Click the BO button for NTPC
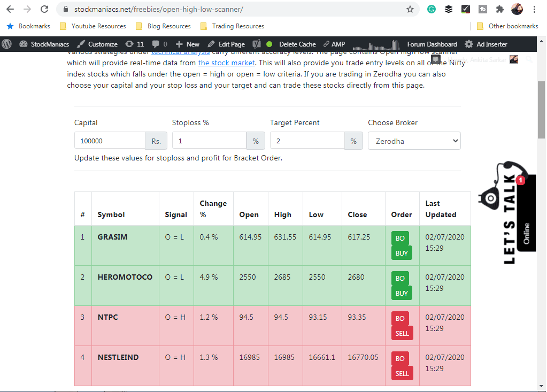This screenshot has width=547, height=392. coord(400,318)
